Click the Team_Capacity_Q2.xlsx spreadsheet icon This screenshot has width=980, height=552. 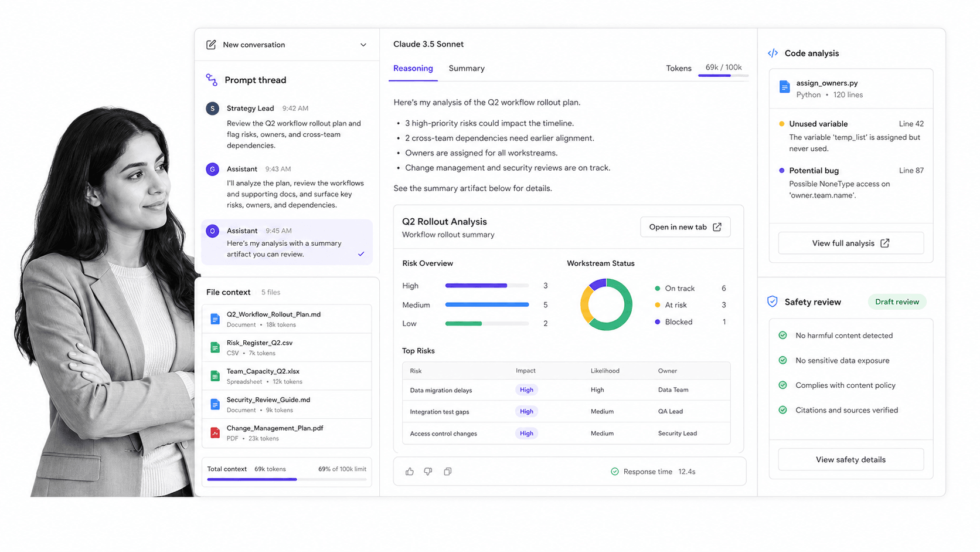[215, 376]
